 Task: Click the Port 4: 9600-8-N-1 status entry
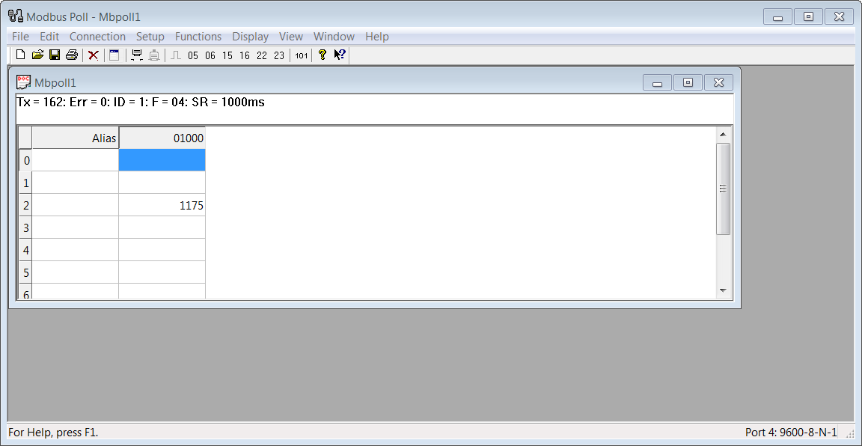coord(791,433)
